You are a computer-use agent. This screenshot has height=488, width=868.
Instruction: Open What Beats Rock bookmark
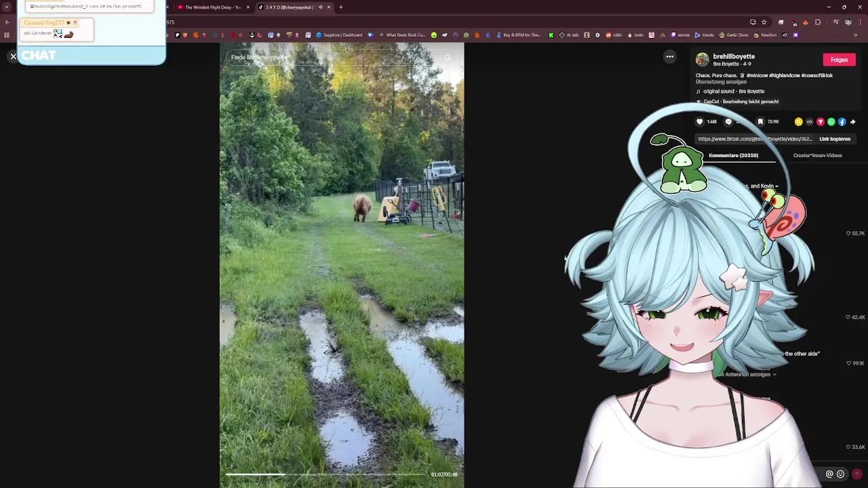point(402,35)
